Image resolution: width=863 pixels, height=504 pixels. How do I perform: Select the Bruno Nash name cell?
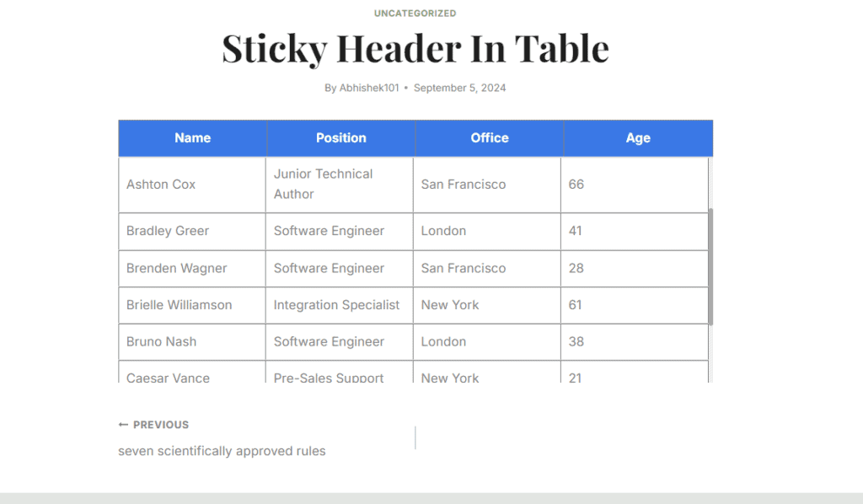(192, 342)
